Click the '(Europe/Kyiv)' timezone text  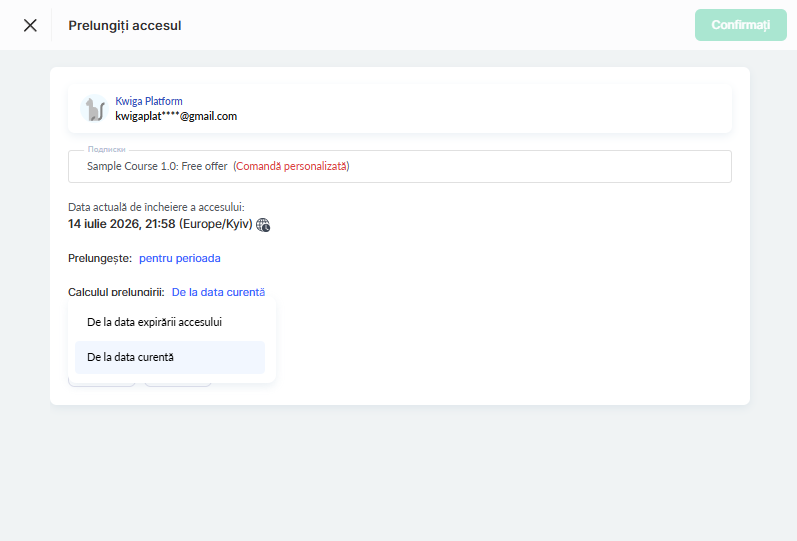(216, 224)
